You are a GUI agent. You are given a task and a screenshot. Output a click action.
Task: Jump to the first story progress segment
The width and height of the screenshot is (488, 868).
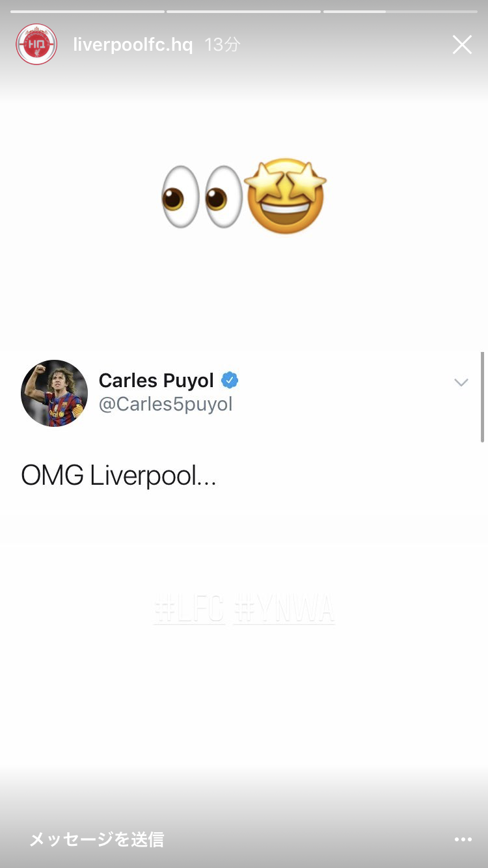(87, 11)
